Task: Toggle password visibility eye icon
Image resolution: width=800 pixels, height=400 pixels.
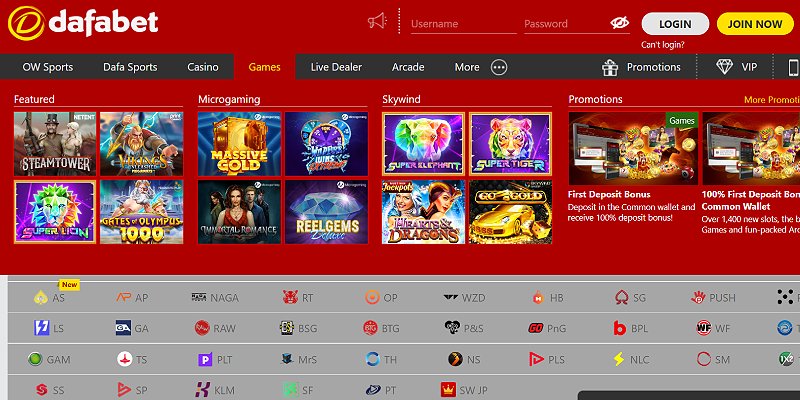Action: (x=621, y=23)
